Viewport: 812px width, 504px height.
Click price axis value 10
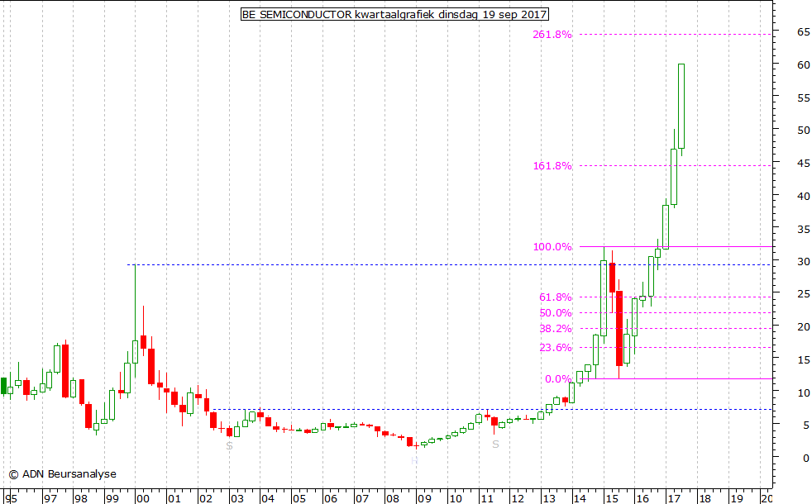(x=803, y=392)
